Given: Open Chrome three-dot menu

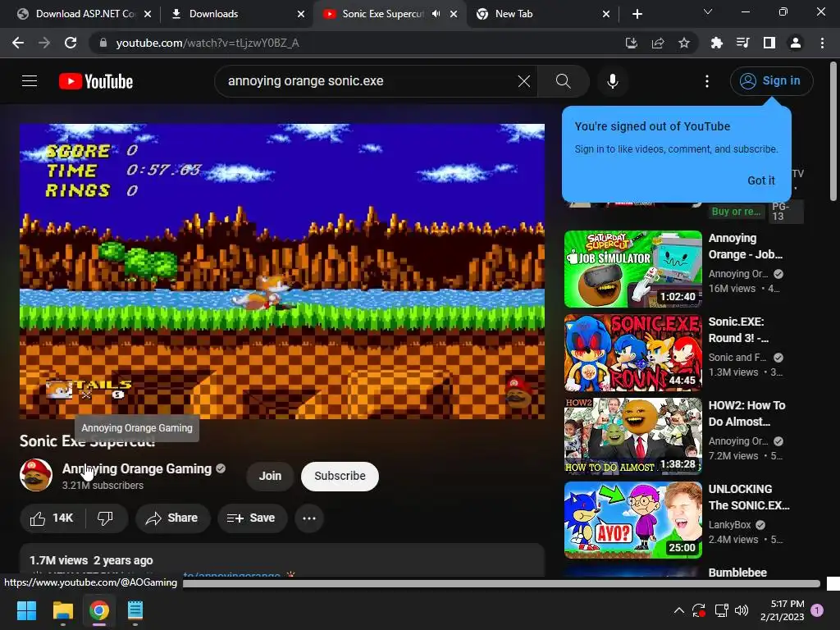Looking at the screenshot, I should click(822, 43).
